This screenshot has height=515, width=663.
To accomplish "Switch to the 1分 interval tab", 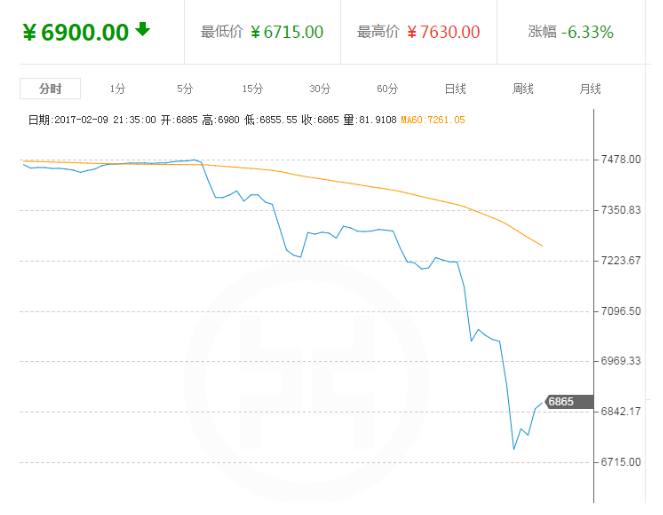I will pyautogui.click(x=118, y=89).
